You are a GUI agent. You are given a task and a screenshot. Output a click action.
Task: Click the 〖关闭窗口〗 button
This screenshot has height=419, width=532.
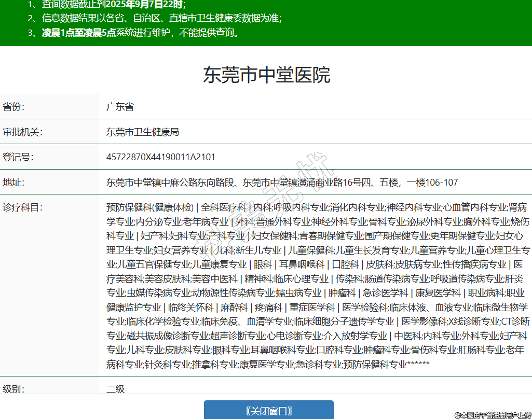coord(268,411)
